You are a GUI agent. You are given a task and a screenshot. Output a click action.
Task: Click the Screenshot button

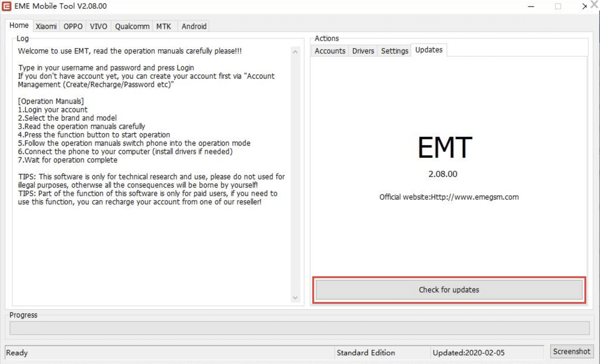coord(571,351)
